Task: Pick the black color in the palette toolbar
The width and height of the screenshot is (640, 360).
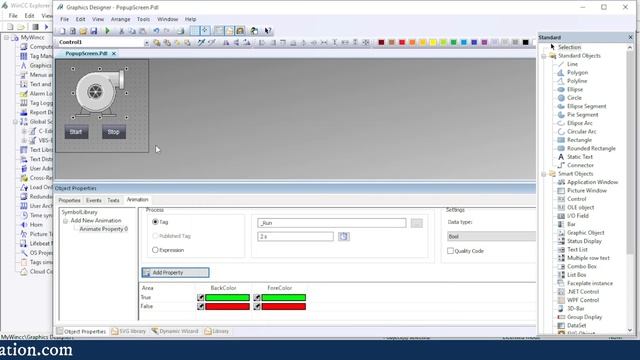Action: [x=526, y=42]
